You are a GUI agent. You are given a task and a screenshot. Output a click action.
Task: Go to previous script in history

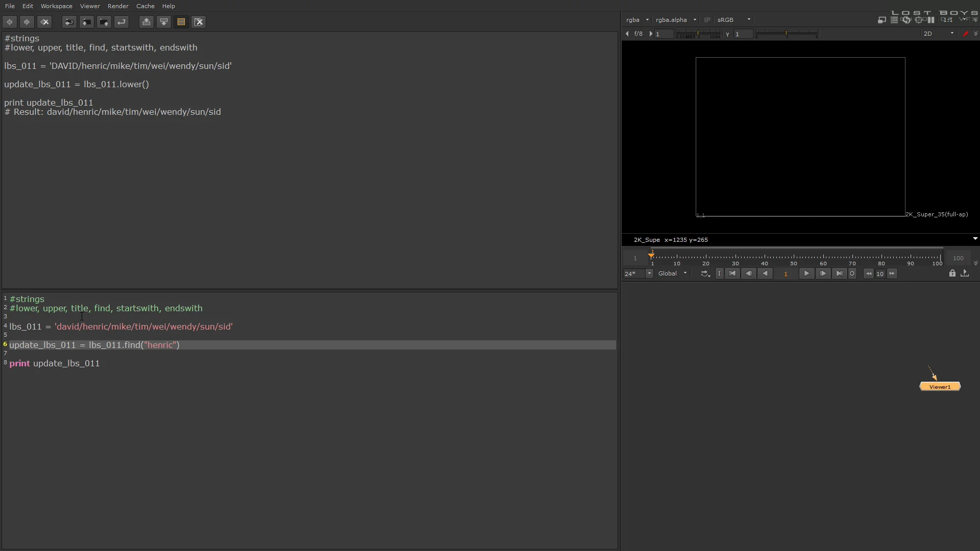(x=10, y=22)
